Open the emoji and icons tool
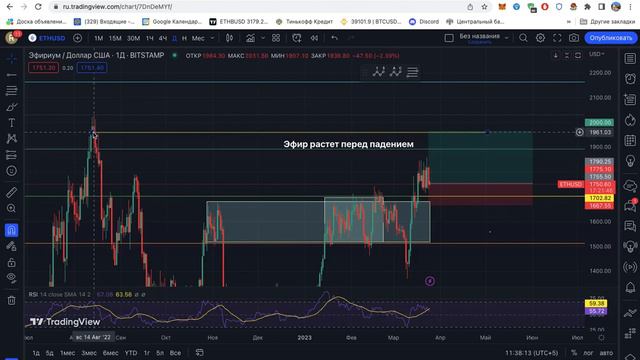Screen dimensions: 640x360 click(x=11, y=171)
